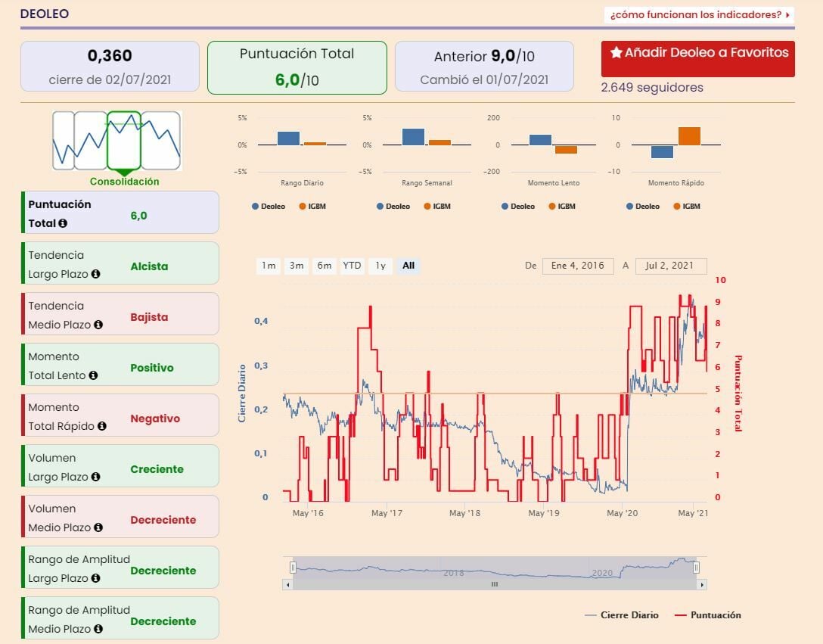
Task: Open info icon for Momento Total Lento
Action: [94, 375]
